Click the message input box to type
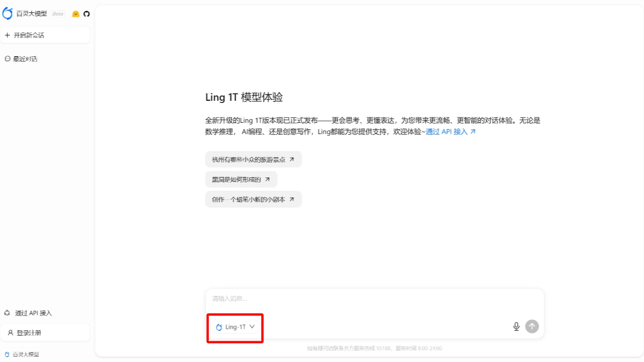The image size is (644, 362). pyautogui.click(x=370, y=299)
